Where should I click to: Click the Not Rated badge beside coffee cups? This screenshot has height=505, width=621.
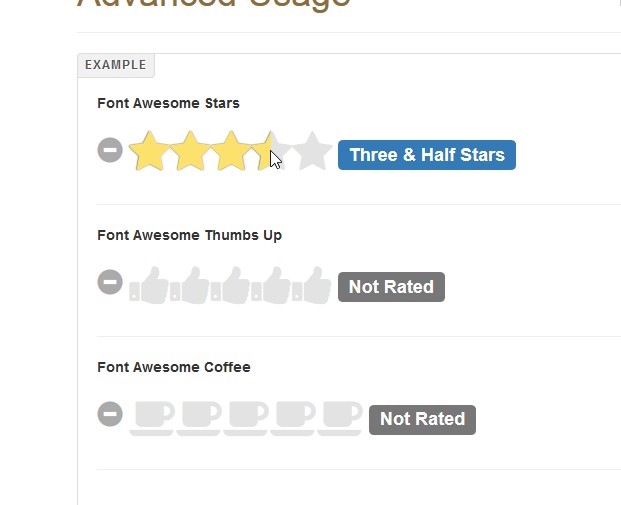(422, 419)
